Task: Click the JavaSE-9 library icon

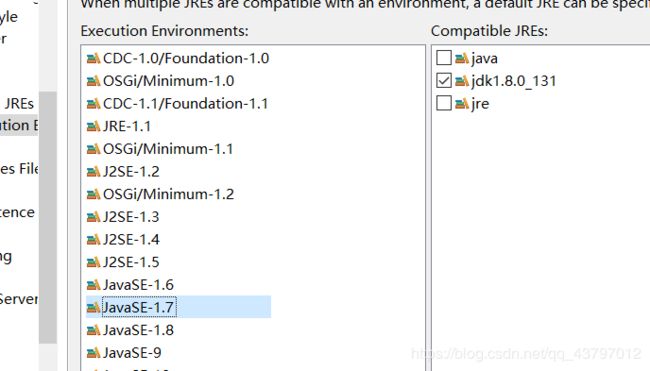Action: (x=93, y=353)
